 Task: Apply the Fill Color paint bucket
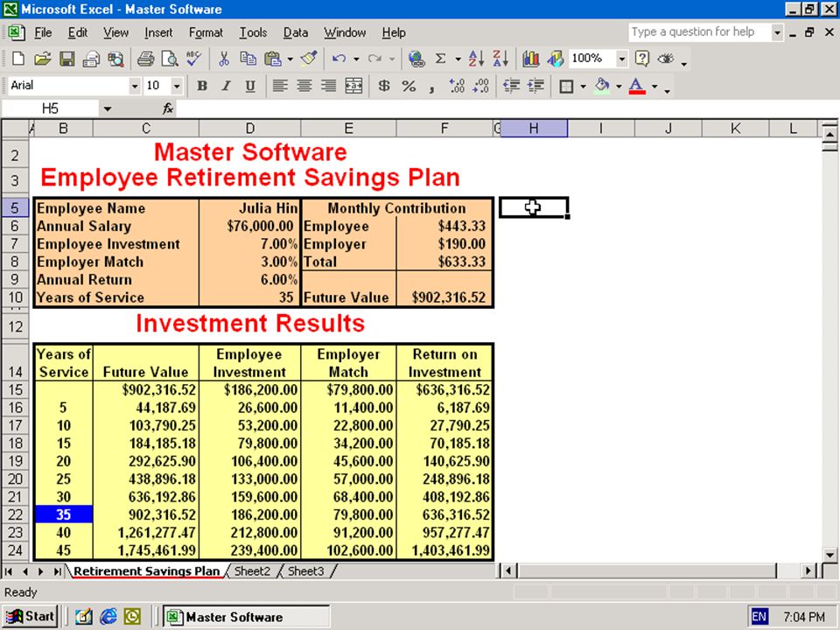[x=603, y=86]
